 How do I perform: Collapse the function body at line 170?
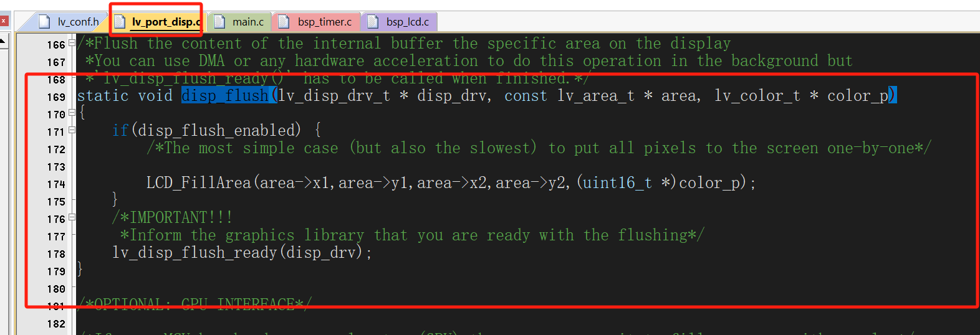72,113
